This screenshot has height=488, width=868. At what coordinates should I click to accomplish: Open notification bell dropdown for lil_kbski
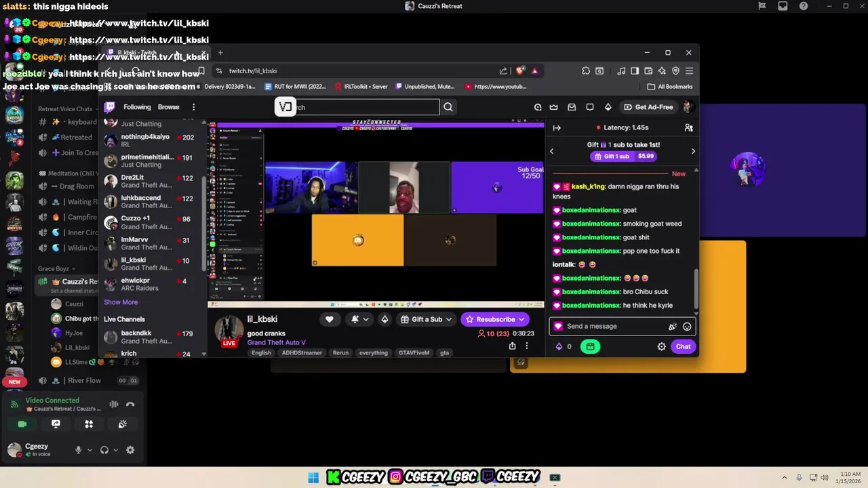[x=359, y=319]
